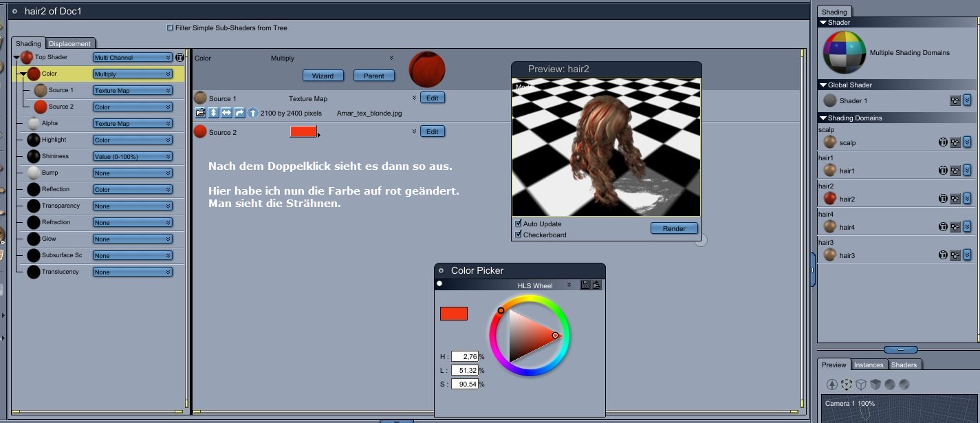Select Source 2 in the shader tree

61,107
